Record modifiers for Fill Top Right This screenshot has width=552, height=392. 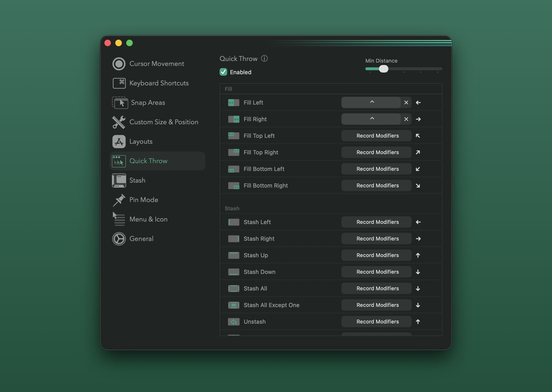(x=376, y=152)
